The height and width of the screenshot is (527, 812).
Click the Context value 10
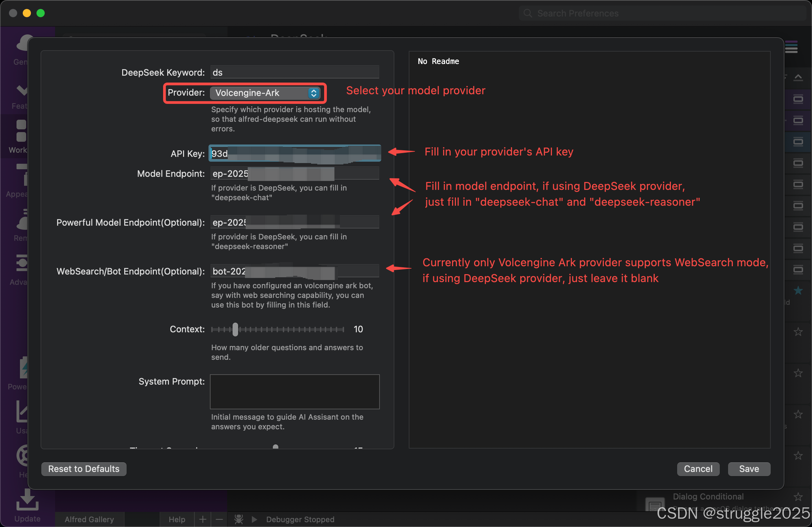tap(358, 329)
